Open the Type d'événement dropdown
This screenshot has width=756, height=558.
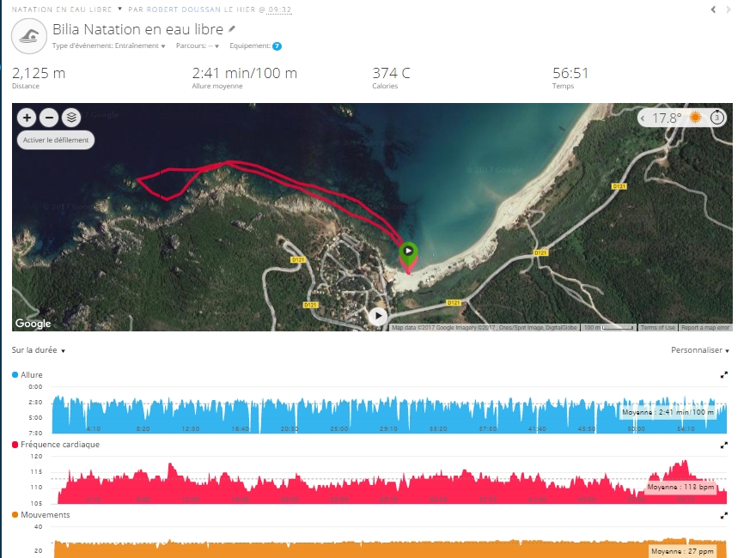point(109,45)
